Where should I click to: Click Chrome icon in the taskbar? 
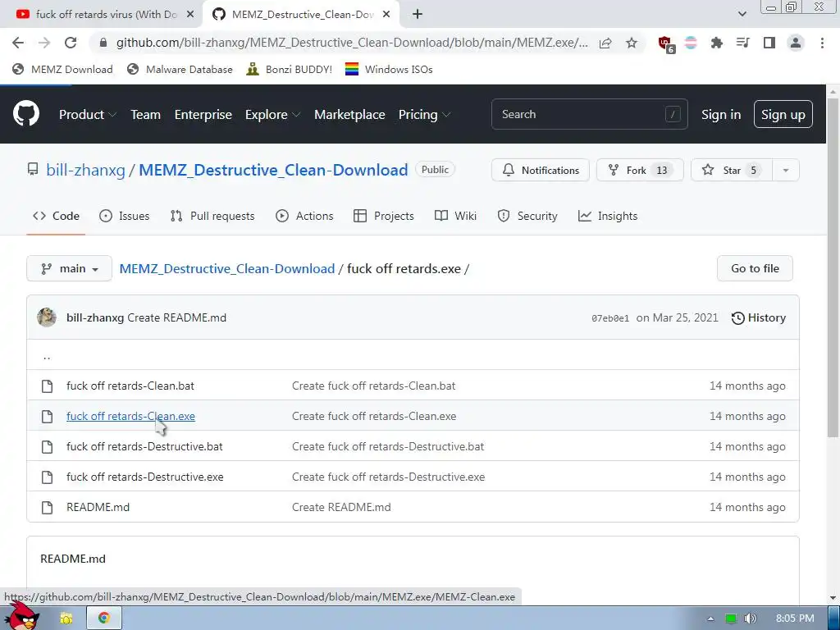click(104, 619)
